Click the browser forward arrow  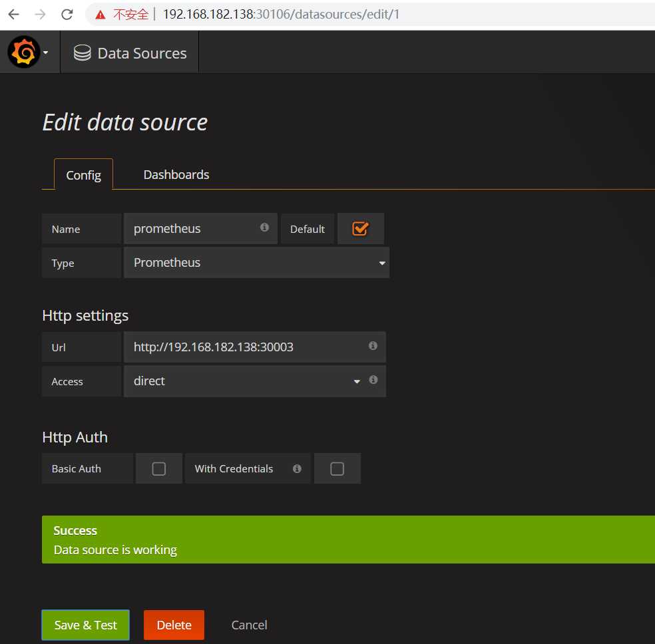click(x=41, y=15)
